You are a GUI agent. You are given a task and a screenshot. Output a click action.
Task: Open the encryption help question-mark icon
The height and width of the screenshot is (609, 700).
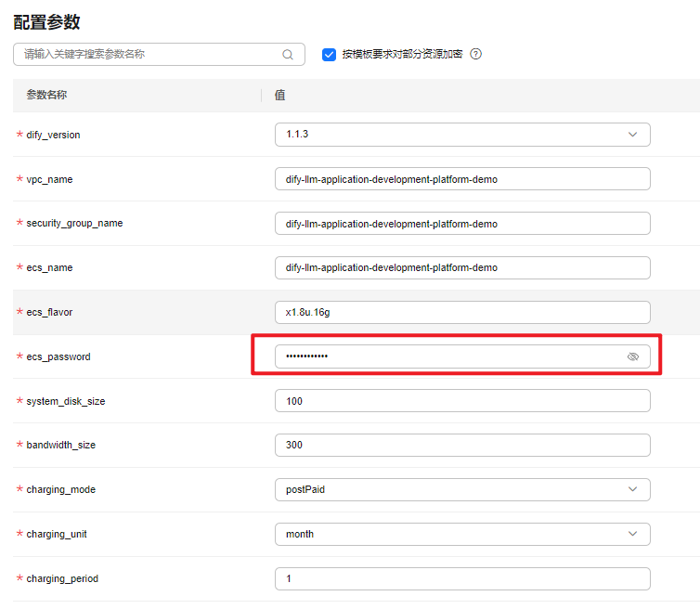(476, 54)
